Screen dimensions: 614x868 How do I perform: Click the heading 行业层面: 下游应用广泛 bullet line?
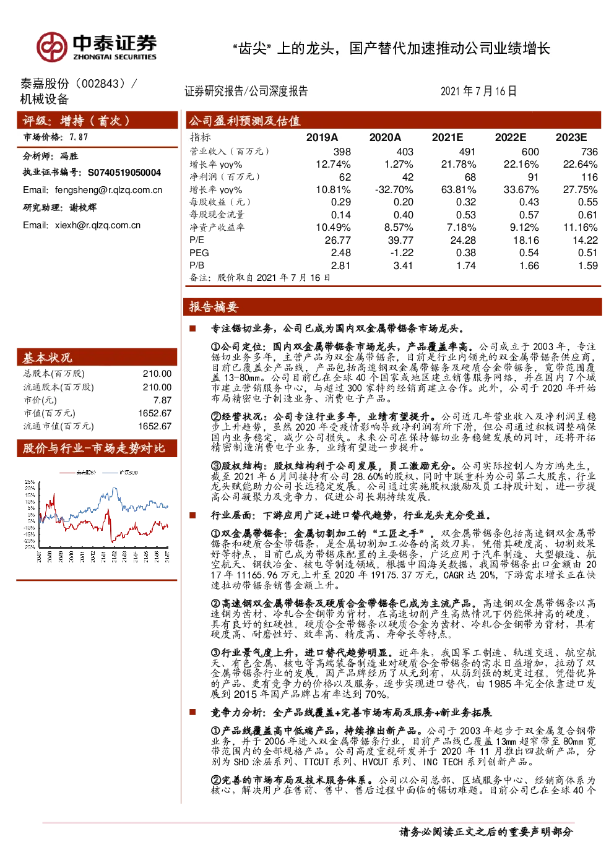(x=351, y=515)
